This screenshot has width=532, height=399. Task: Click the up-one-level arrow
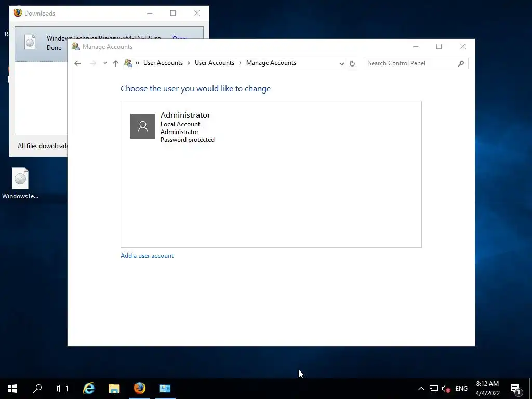click(116, 63)
